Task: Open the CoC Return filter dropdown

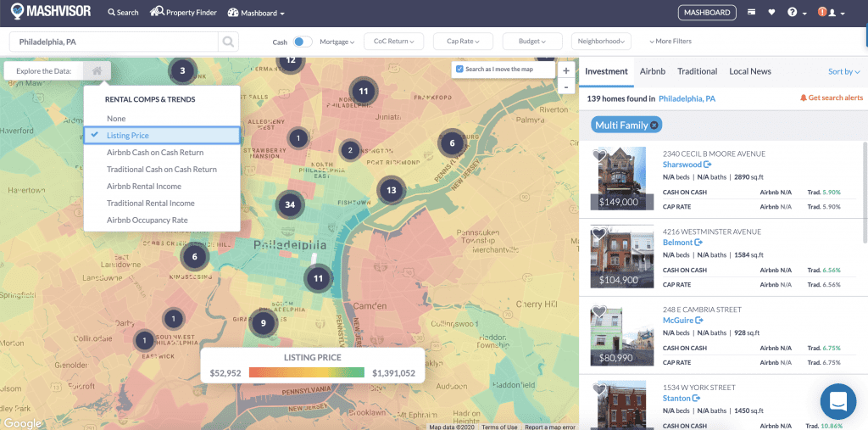Action: [393, 42]
